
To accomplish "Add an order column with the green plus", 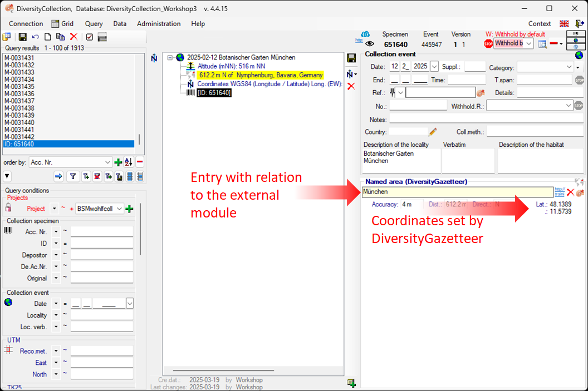I will (118, 162).
